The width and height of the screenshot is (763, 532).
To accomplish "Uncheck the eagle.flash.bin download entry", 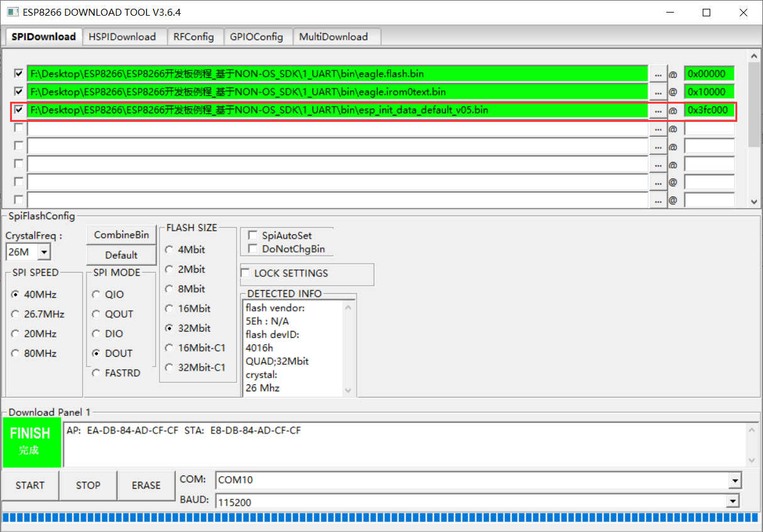I will pos(18,73).
